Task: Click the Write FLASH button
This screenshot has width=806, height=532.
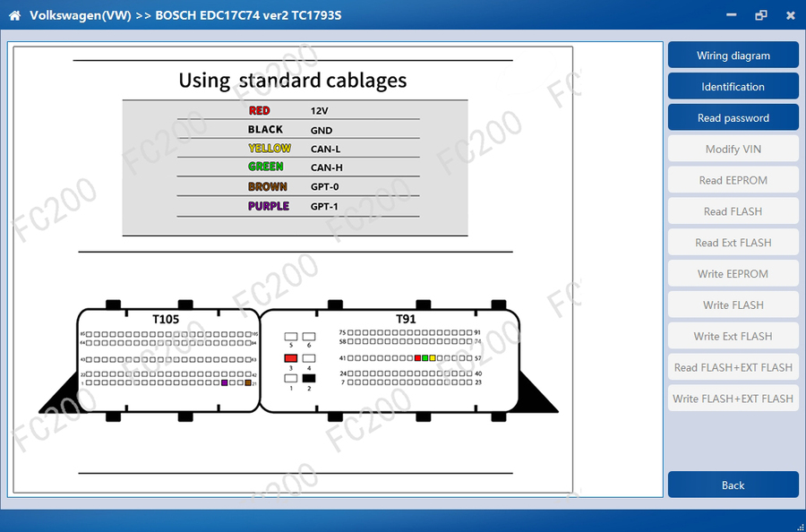Action: click(x=733, y=305)
